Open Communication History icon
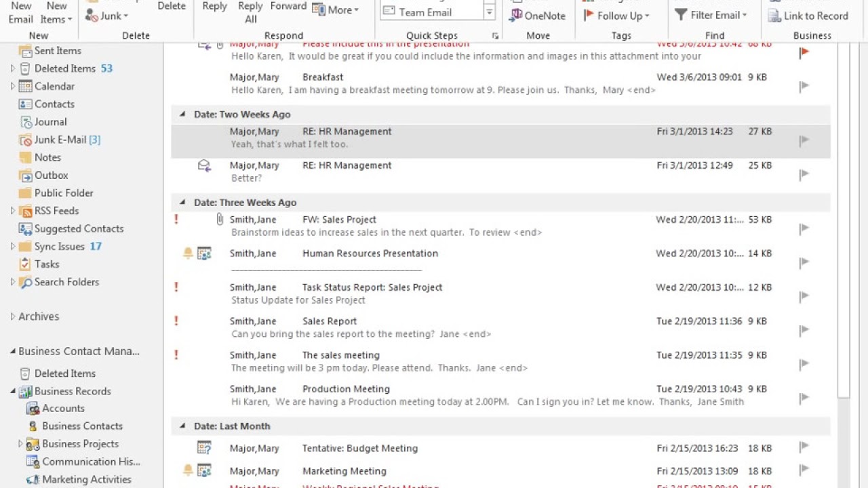Screen dimensions: 868x488 pyautogui.click(x=33, y=462)
